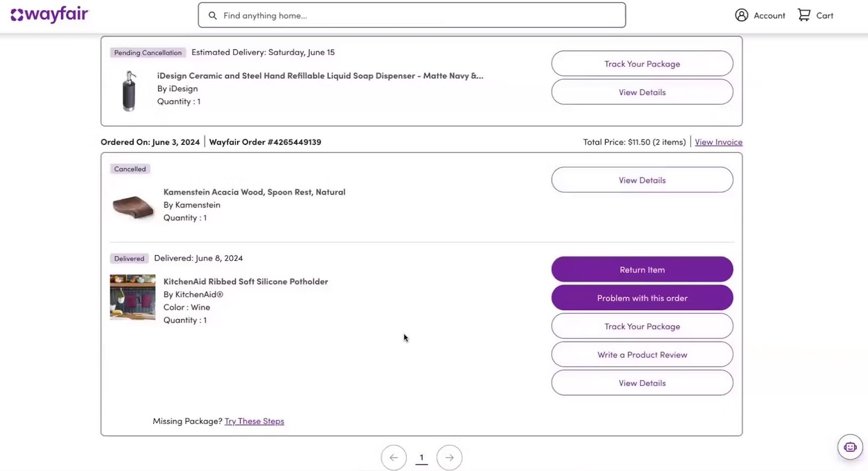868x471 pixels.
Task: Click Return Item button
Action: click(642, 269)
